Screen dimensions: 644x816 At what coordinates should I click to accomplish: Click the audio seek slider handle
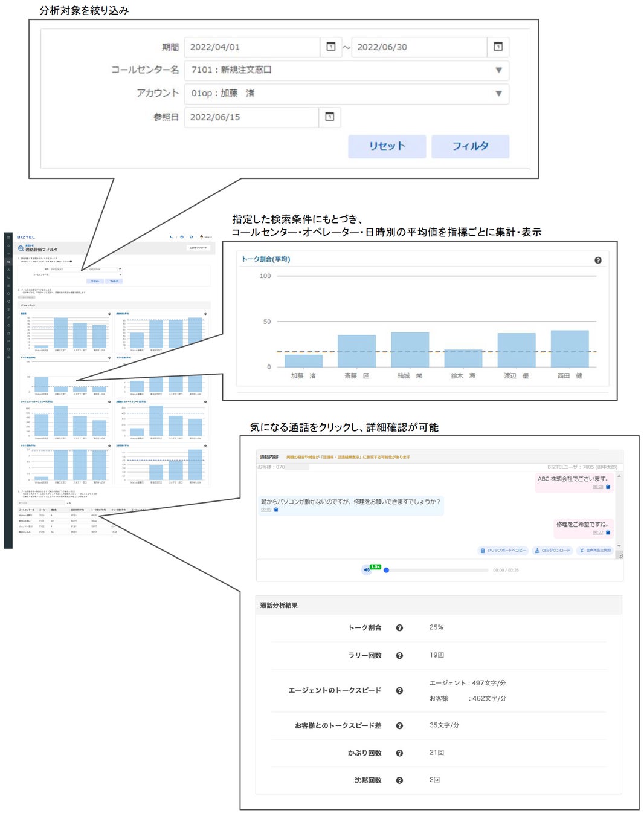click(x=386, y=570)
